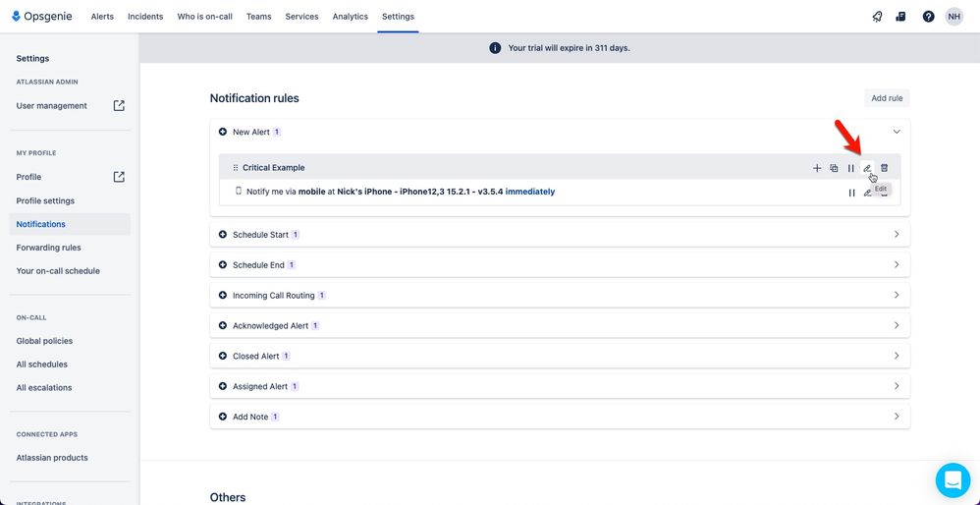
Task: Open the Who is on-call tab
Action: [204, 17]
